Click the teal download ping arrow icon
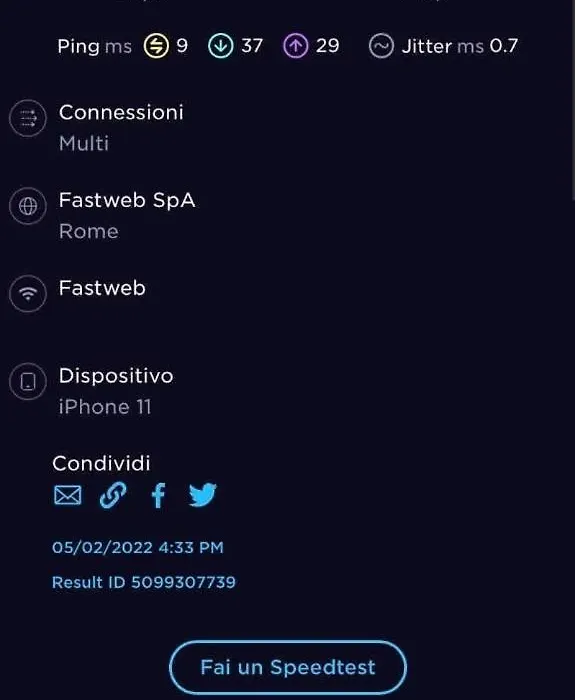This screenshot has width=575, height=700. click(221, 46)
